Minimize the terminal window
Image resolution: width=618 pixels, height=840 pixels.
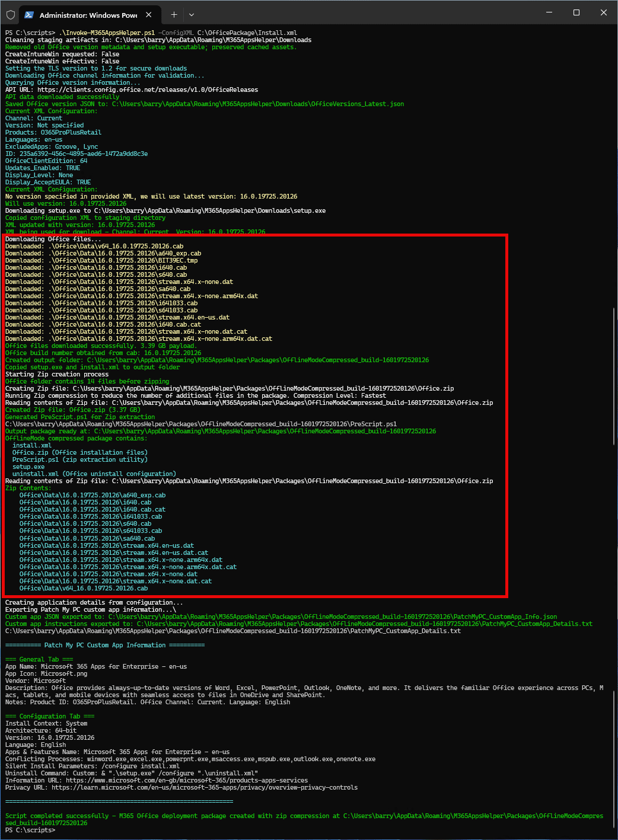coord(549,12)
